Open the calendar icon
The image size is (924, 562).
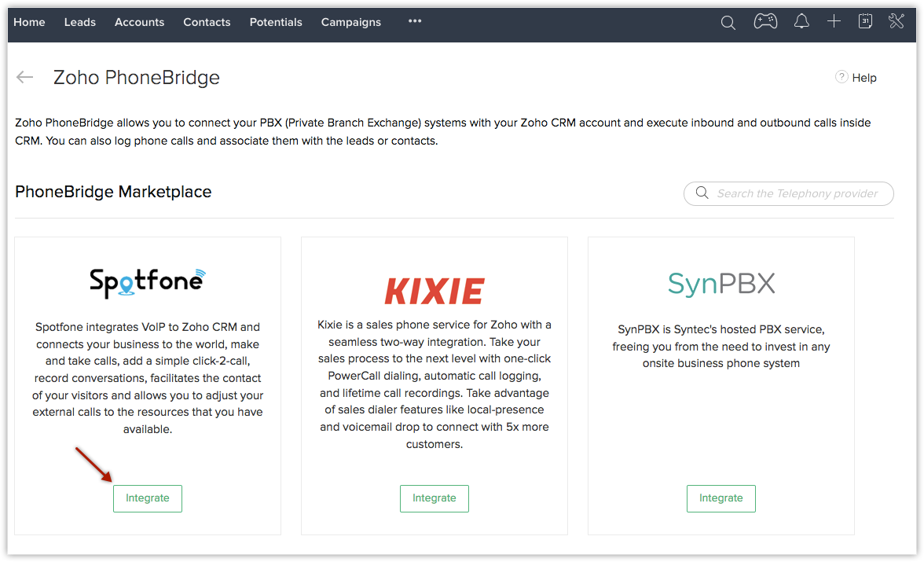point(865,21)
